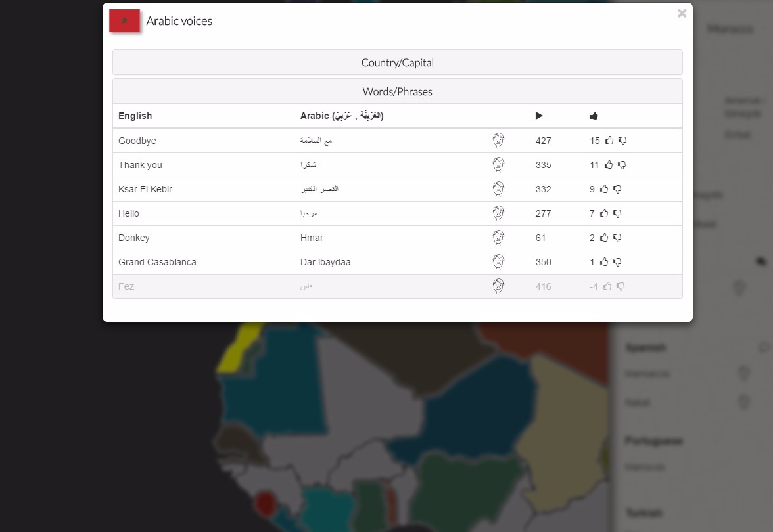Thumbs up the Donkey recording
This screenshot has width=773, height=532.
(604, 238)
